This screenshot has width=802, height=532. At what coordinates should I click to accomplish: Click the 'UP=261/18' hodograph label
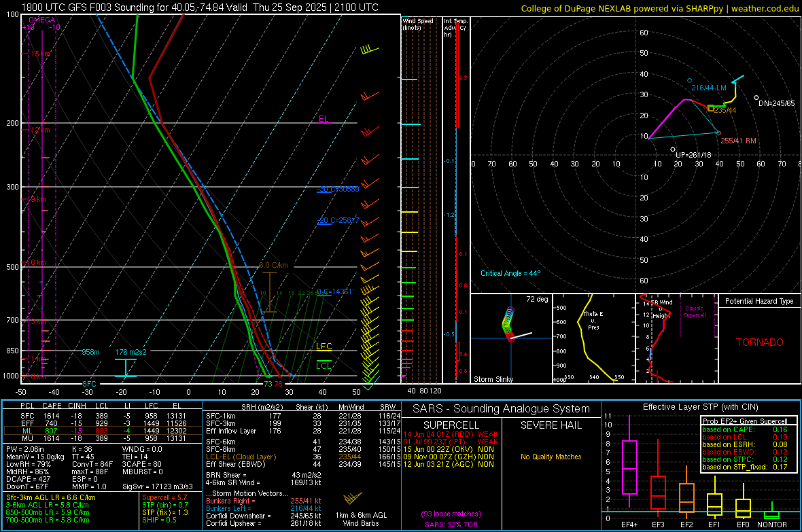(x=693, y=155)
